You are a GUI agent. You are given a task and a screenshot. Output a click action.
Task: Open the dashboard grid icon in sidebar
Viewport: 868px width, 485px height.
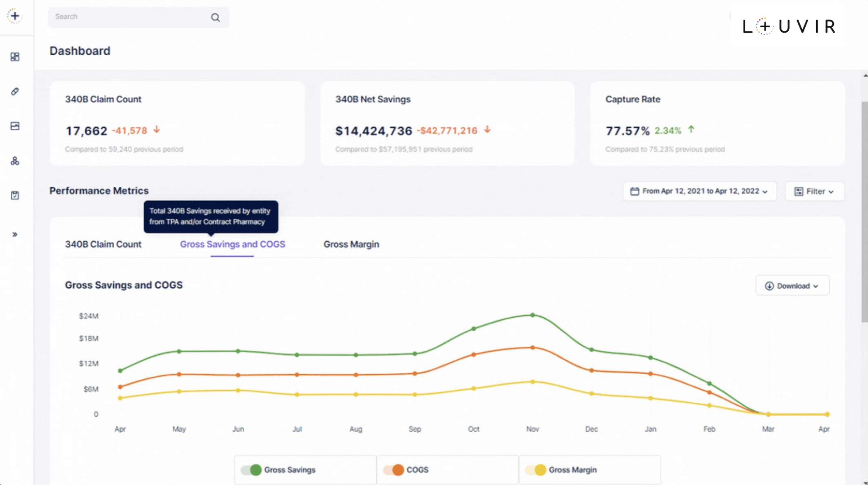tap(15, 57)
